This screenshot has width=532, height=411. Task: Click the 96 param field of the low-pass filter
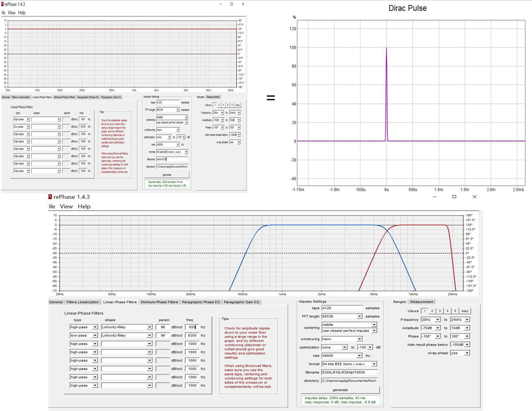[163, 336]
